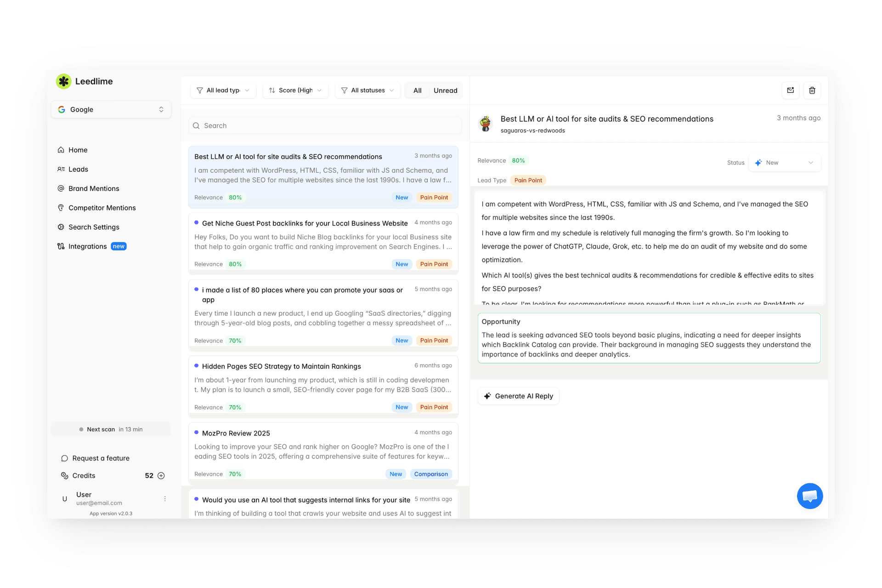Open the user options three-dot menu
The height and width of the screenshot is (588, 882).
[x=165, y=498]
